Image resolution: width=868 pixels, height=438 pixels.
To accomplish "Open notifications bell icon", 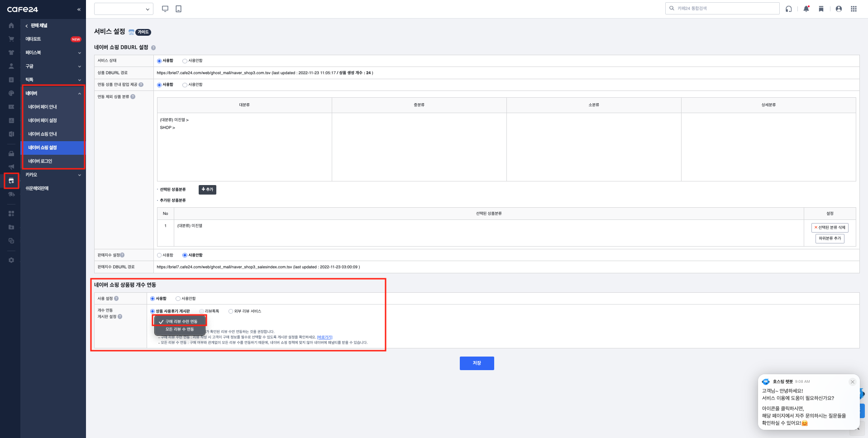I will coord(806,9).
